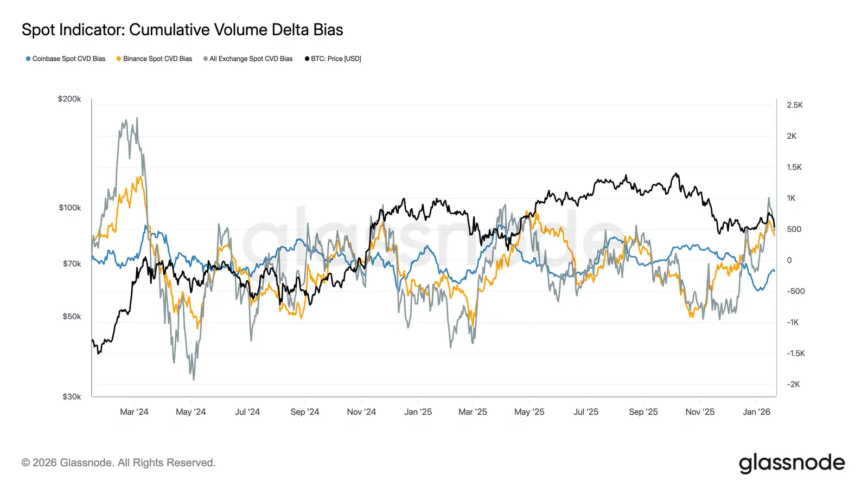The image size is (868, 488).
Task: Click the $200k price axis label
Action: click(x=69, y=99)
